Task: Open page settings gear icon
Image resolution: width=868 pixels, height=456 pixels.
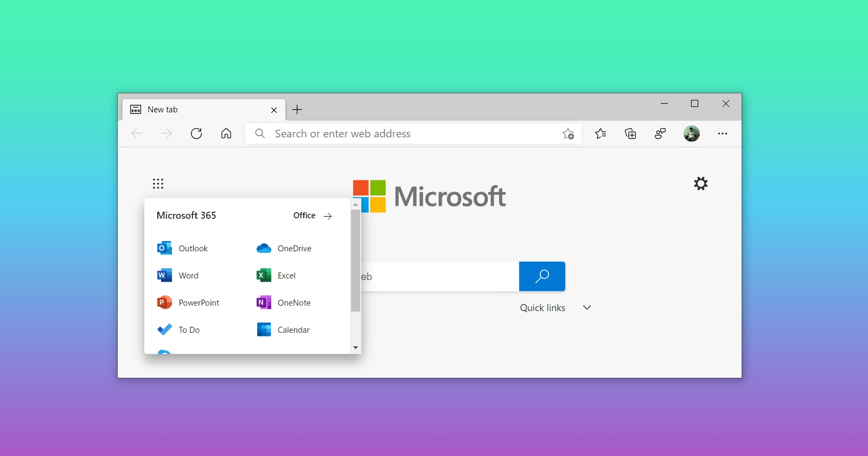Action: tap(701, 183)
